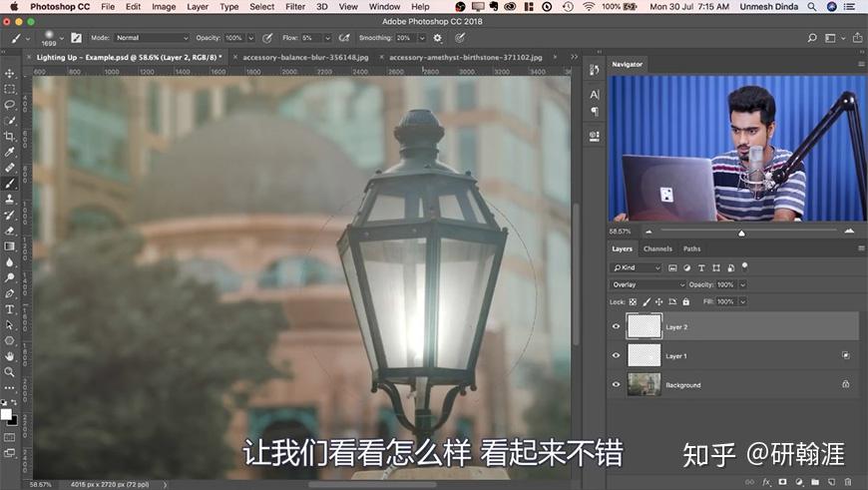The height and width of the screenshot is (490, 868).
Task: Click macOS Spotlight search icon
Action: (811, 7)
